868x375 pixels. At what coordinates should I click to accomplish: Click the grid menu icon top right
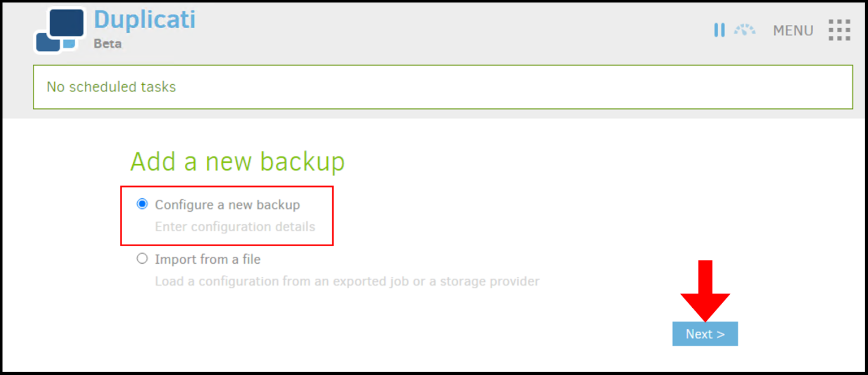pos(840,30)
